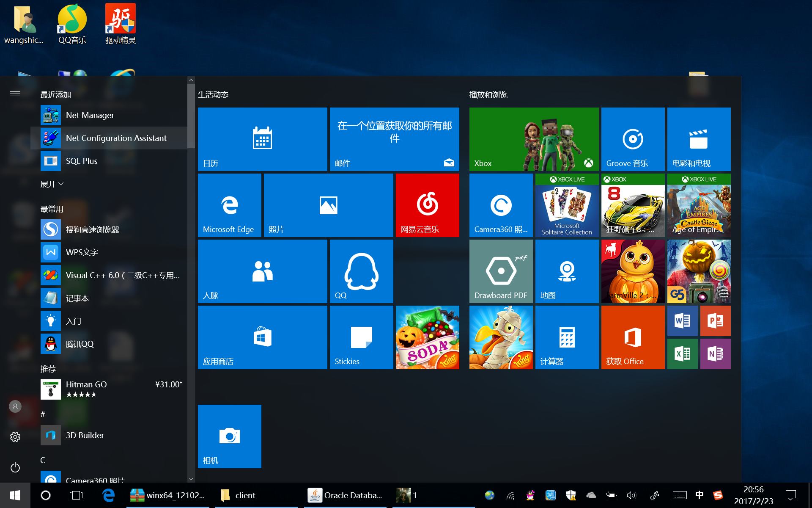Launch Camera360 tile
This screenshot has height=508, width=812.
tap(501, 205)
